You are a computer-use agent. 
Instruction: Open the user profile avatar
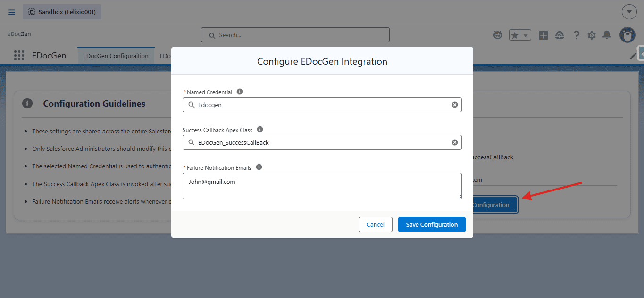[x=627, y=35]
